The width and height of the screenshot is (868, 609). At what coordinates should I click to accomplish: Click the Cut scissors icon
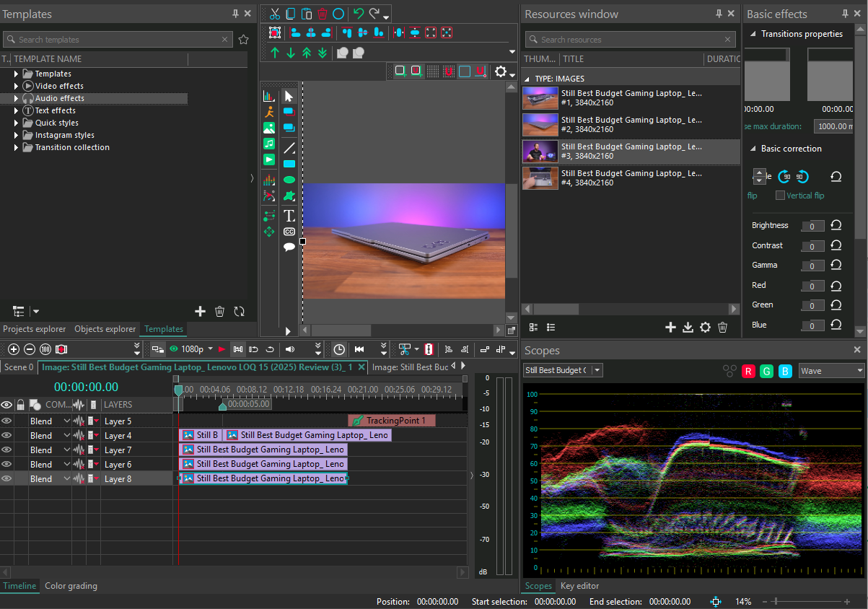point(275,14)
